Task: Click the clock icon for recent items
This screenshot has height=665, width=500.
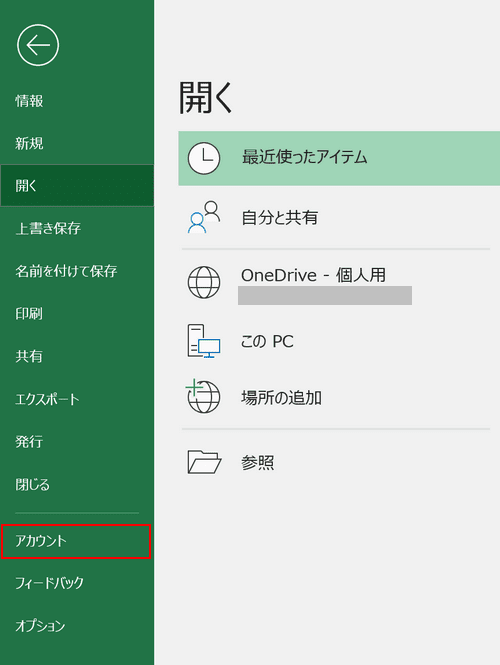Action: (x=204, y=158)
